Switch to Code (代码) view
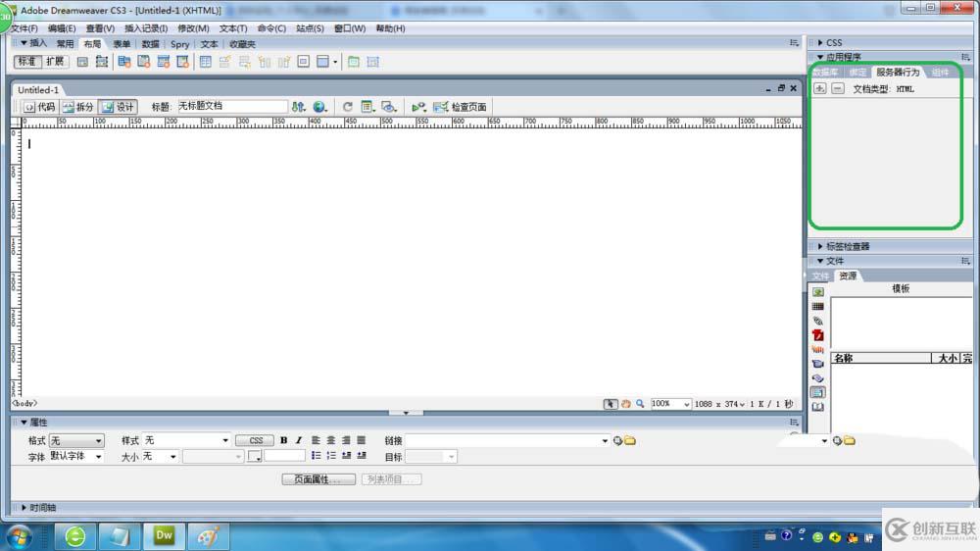The height and width of the screenshot is (551, 980). pos(40,107)
